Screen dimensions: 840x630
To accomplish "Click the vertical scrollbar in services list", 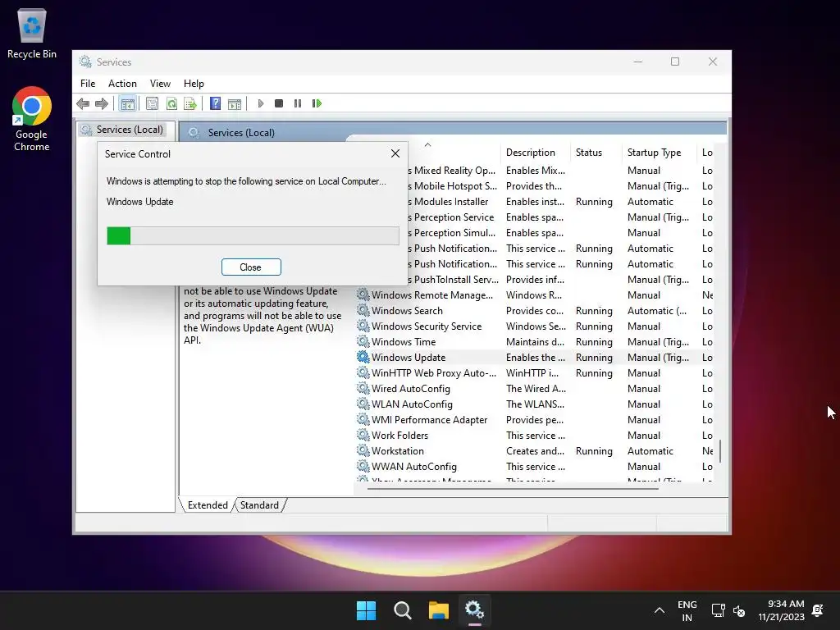I will [x=720, y=451].
